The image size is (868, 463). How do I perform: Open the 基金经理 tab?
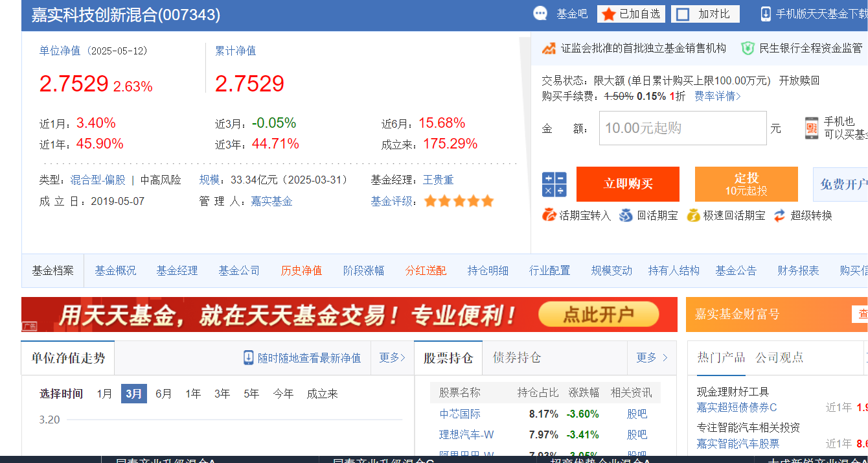(177, 270)
